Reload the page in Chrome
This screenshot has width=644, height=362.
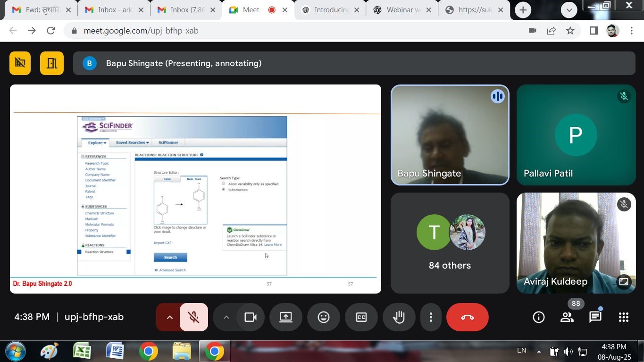point(50,31)
